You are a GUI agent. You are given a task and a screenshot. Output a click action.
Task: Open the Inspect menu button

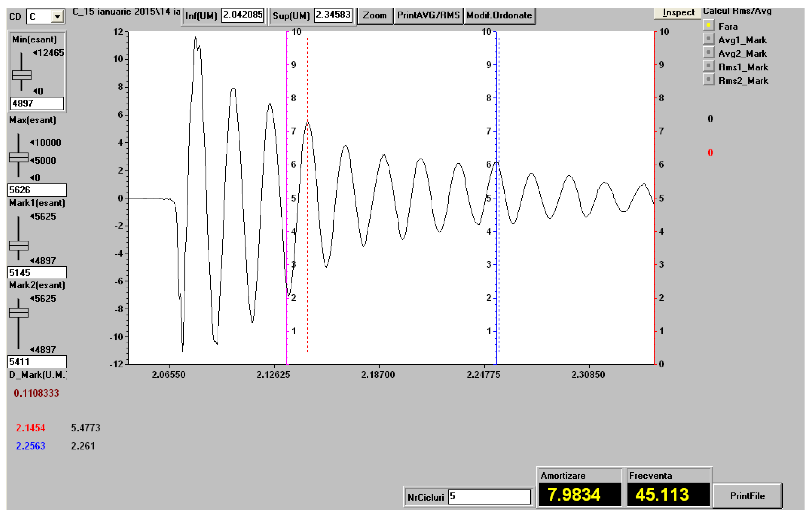point(678,13)
